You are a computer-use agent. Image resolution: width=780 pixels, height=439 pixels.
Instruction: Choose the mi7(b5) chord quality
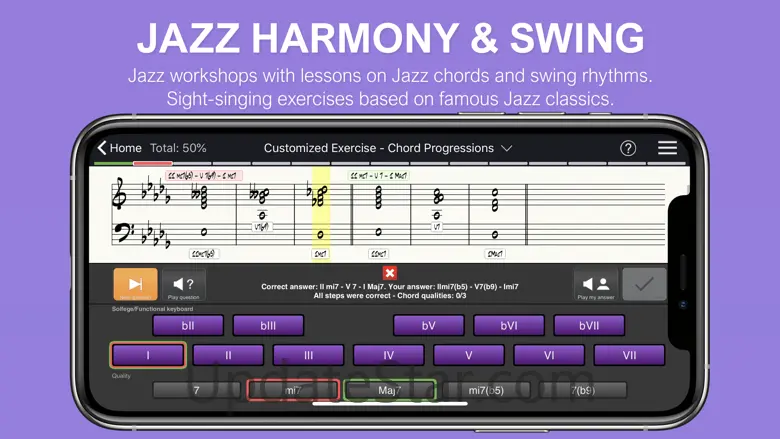coord(486,390)
